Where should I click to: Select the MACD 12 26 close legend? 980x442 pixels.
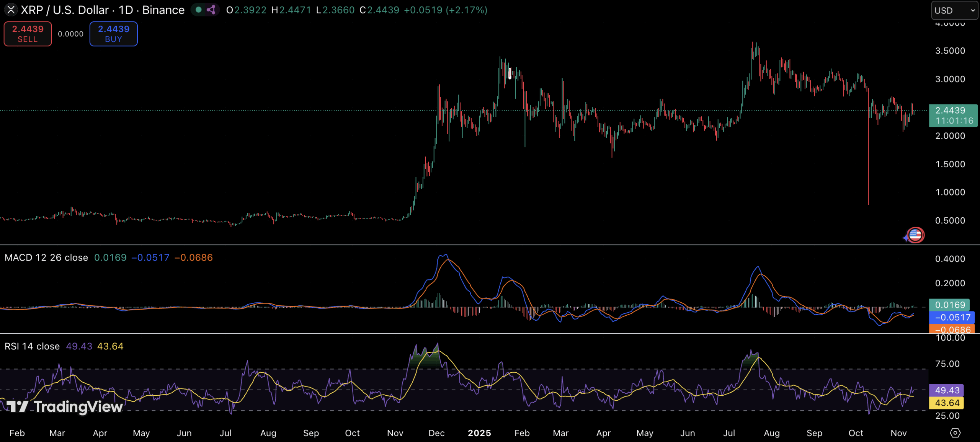[x=46, y=258]
